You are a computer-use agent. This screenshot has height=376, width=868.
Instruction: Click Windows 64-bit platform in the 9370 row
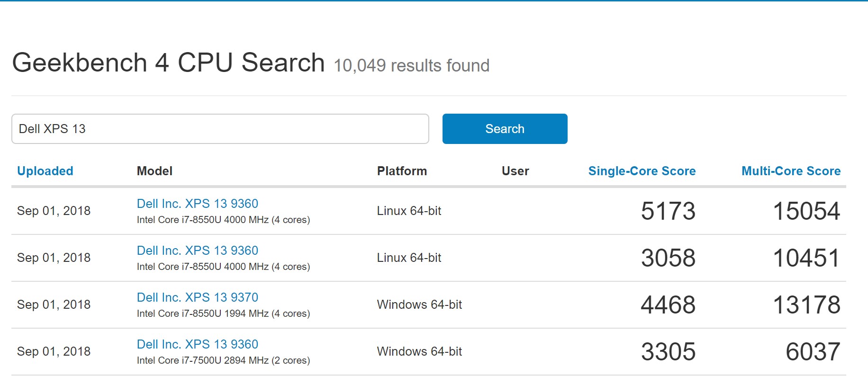tap(419, 304)
